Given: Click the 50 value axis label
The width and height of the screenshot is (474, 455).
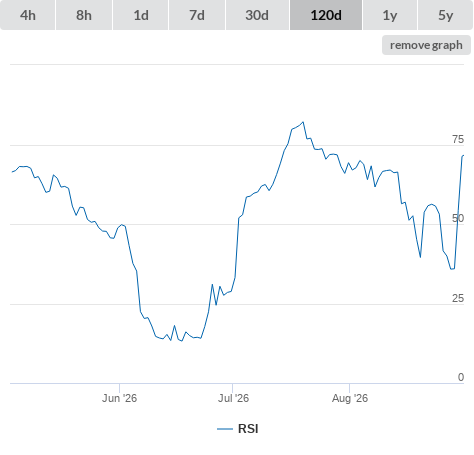Looking at the screenshot, I should 458,218.
